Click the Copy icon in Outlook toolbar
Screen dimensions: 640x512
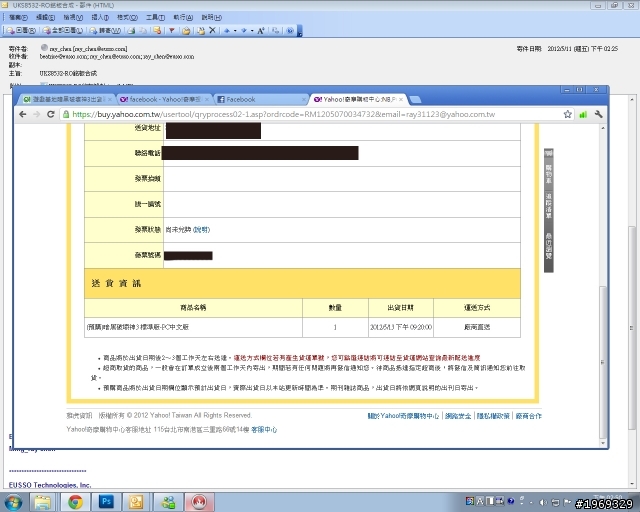tap(143, 31)
